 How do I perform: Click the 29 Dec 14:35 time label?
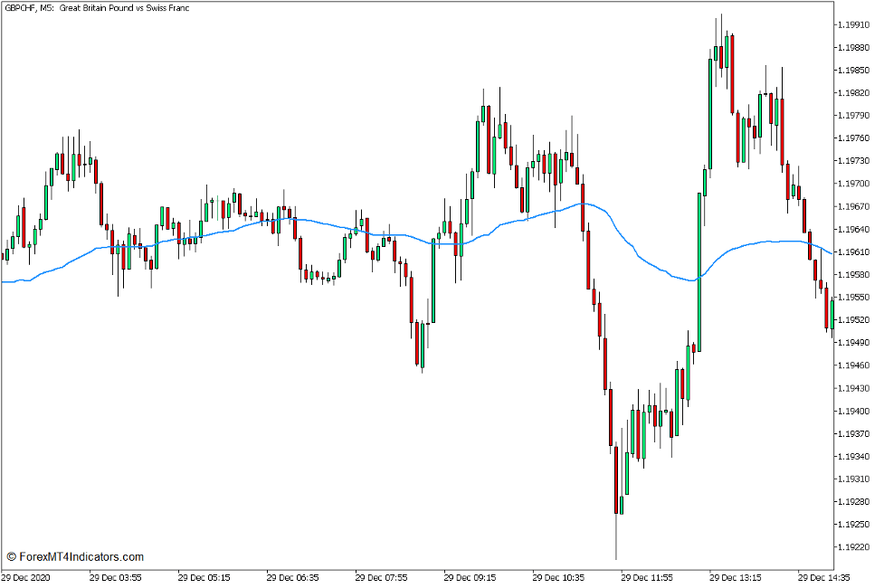[822, 576]
